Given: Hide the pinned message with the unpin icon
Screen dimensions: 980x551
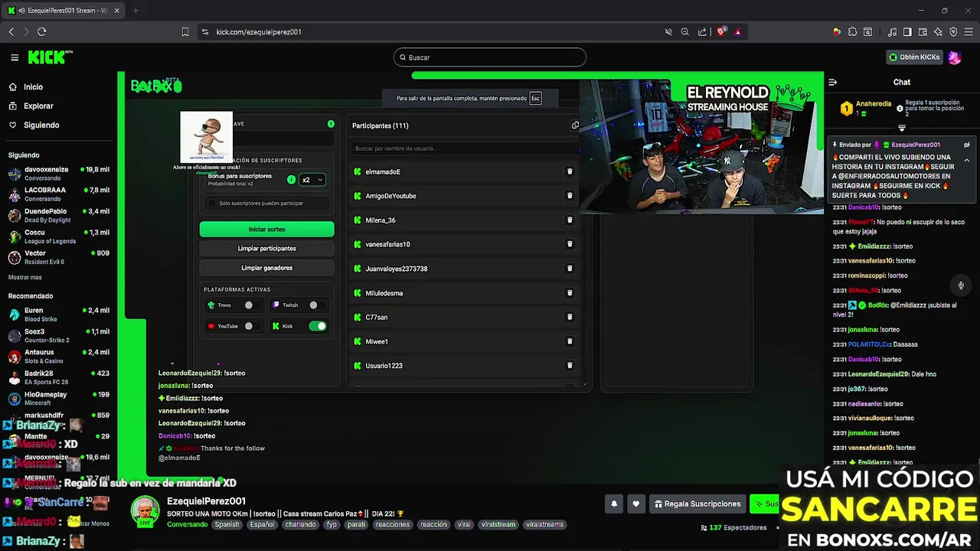Looking at the screenshot, I should (967, 145).
